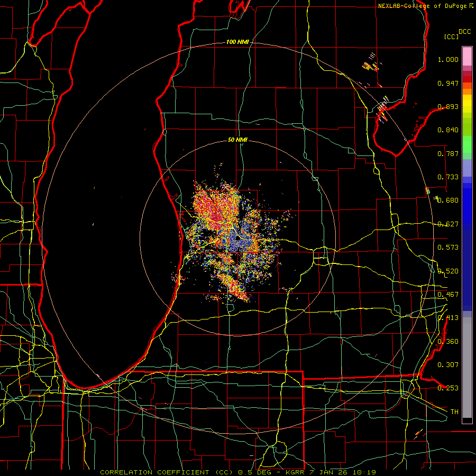Click the 0.733 scale value
The width and height of the screenshot is (476, 476).
[x=448, y=177]
